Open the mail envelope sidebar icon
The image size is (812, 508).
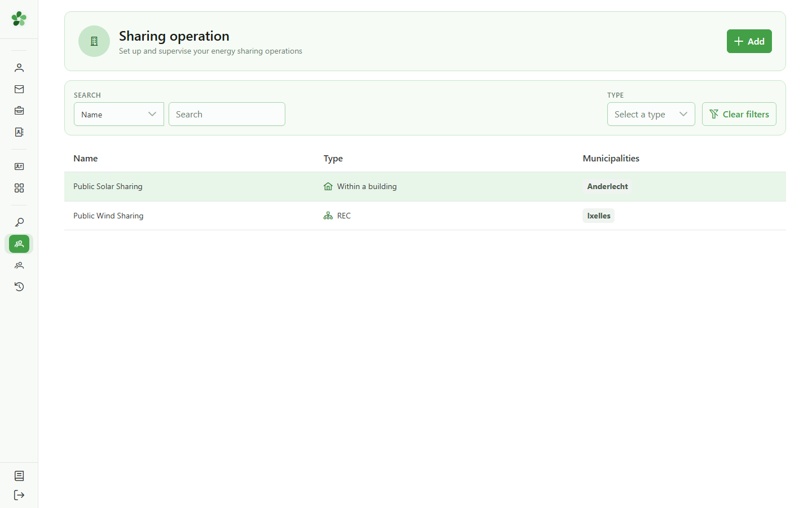(19, 89)
